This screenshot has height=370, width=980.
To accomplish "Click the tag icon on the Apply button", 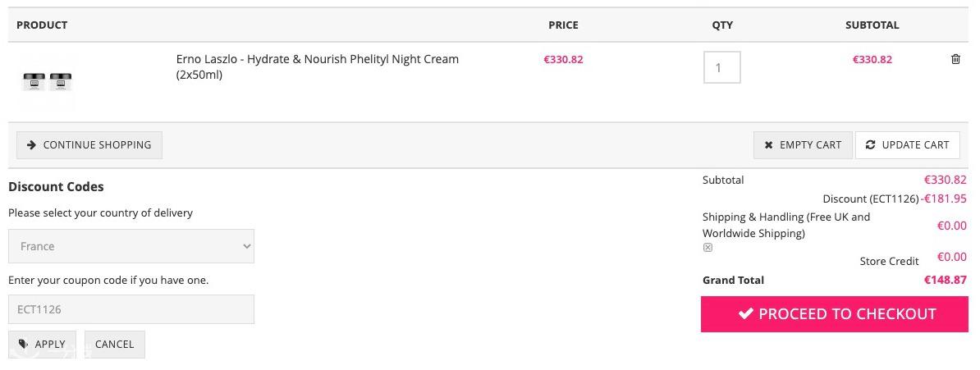I will coord(23,345).
